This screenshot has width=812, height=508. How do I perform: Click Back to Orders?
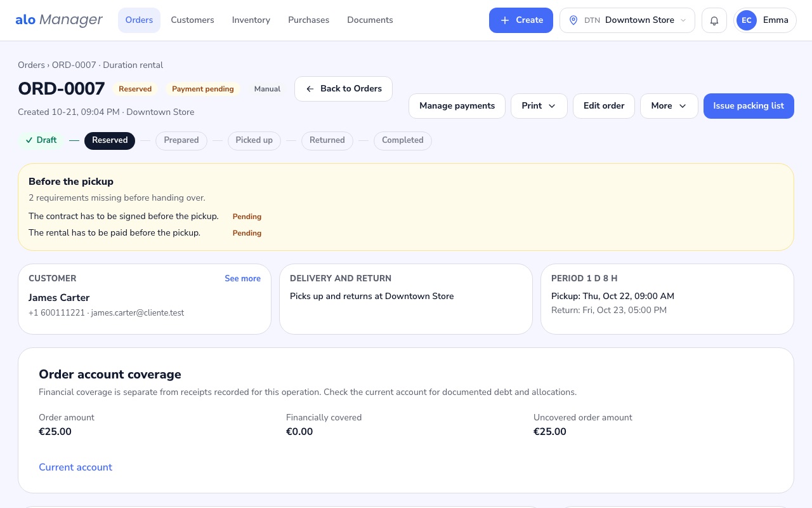point(343,89)
